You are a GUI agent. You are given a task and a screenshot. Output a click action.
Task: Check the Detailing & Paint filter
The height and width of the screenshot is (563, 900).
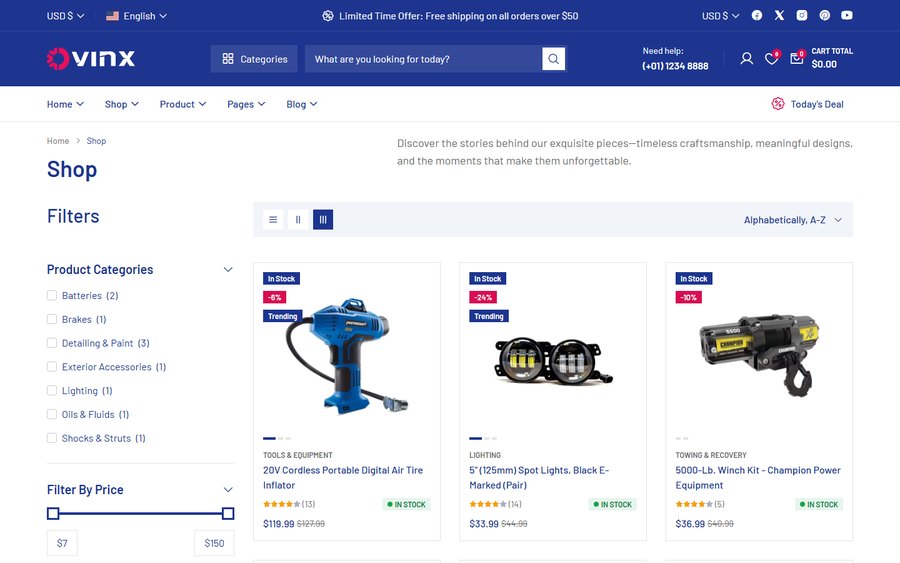point(52,343)
